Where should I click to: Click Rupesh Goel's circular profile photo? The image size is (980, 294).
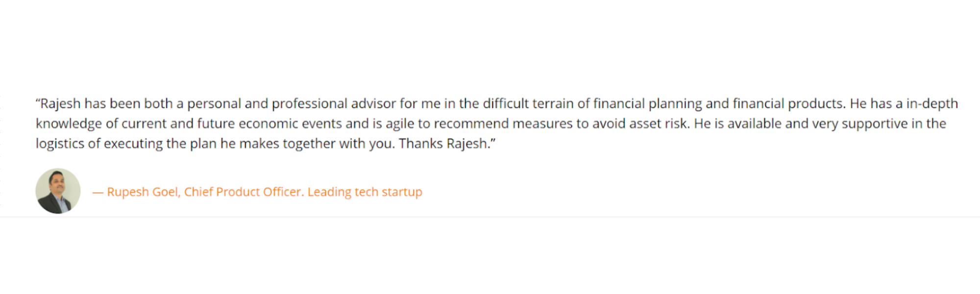click(x=58, y=191)
